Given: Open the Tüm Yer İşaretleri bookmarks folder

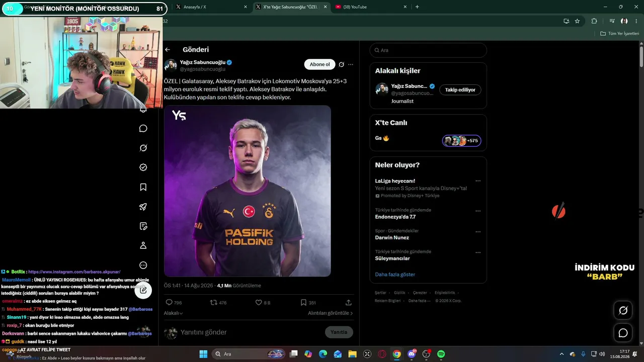Looking at the screenshot, I should 619,34.
